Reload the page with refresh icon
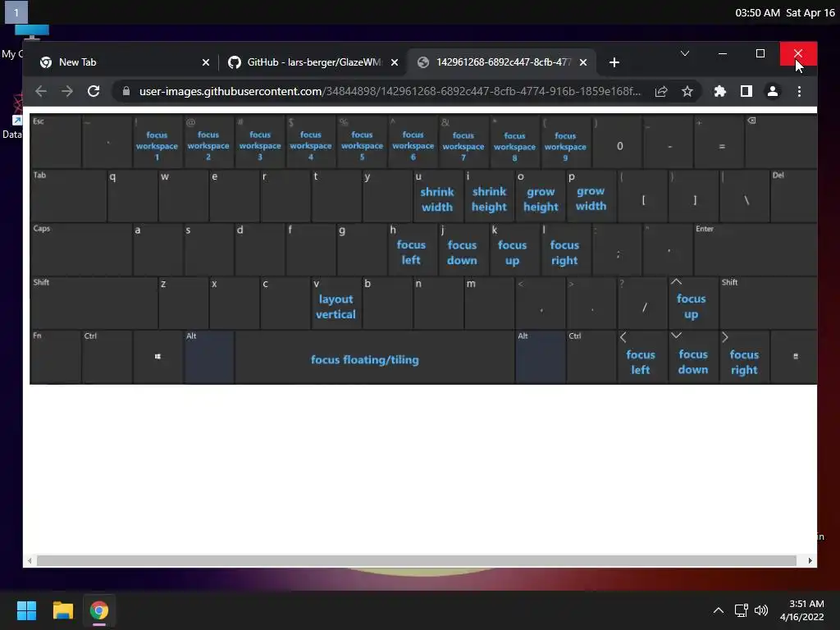This screenshot has height=630, width=840. 94,92
